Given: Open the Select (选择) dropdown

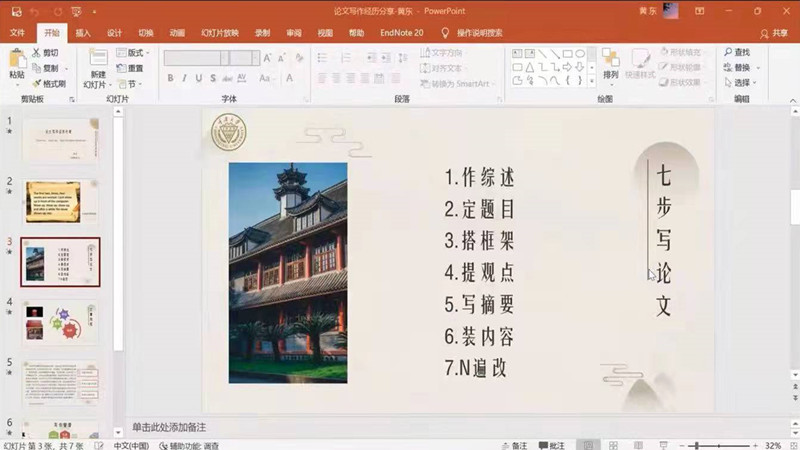Looking at the screenshot, I should coord(739,83).
